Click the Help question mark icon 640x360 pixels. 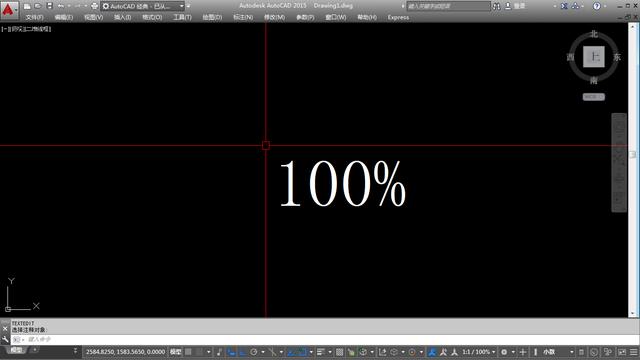coord(597,6)
